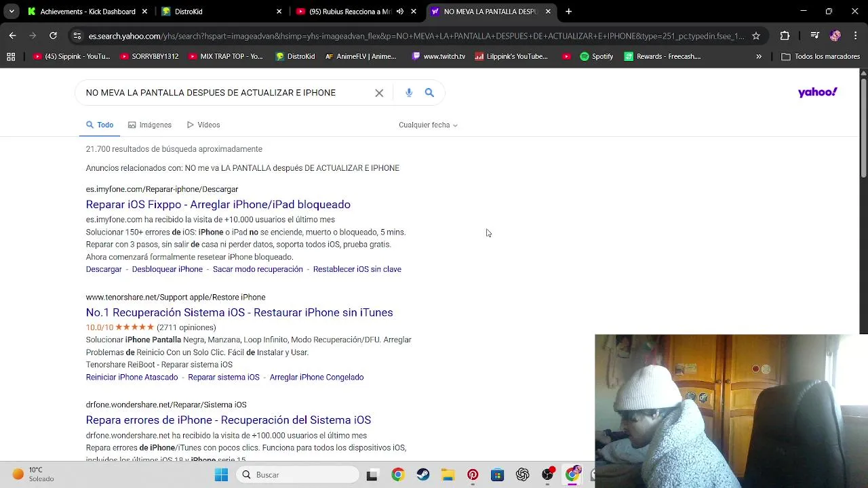
Task: Select the Todo search results tab
Action: (x=100, y=125)
